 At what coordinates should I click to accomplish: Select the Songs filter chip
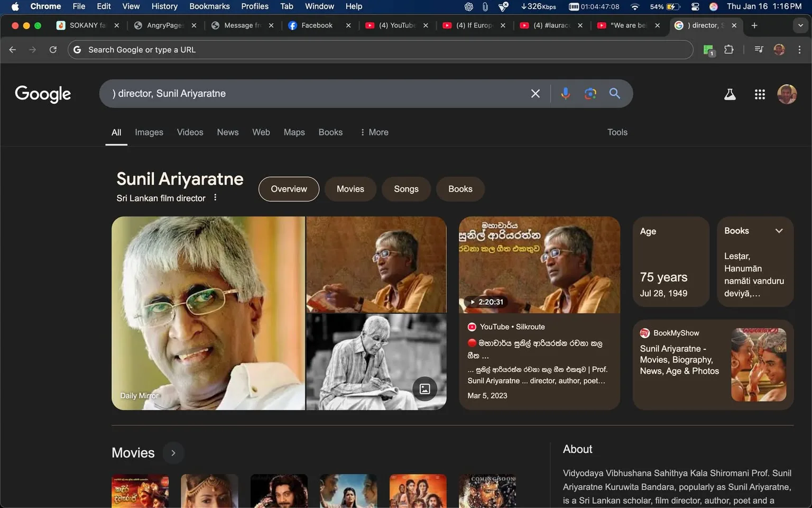pyautogui.click(x=405, y=189)
